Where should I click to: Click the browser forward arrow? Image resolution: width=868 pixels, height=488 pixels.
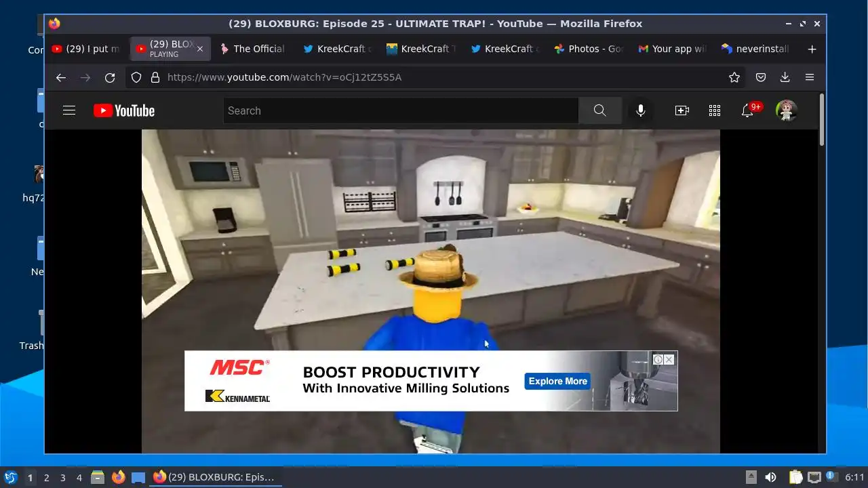pos(85,77)
